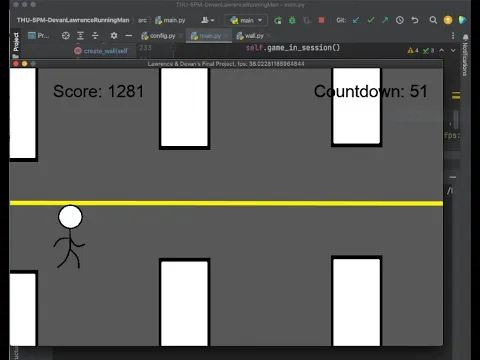Open the user account dropdown
The width and height of the screenshot is (480, 360).
[x=207, y=20]
